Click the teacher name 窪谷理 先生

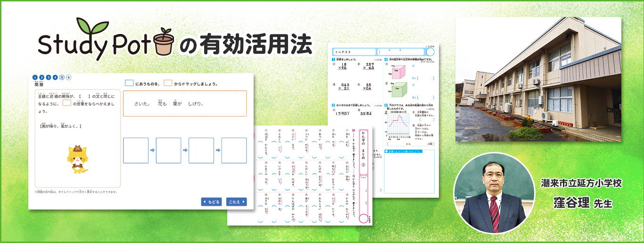pyautogui.click(x=582, y=203)
